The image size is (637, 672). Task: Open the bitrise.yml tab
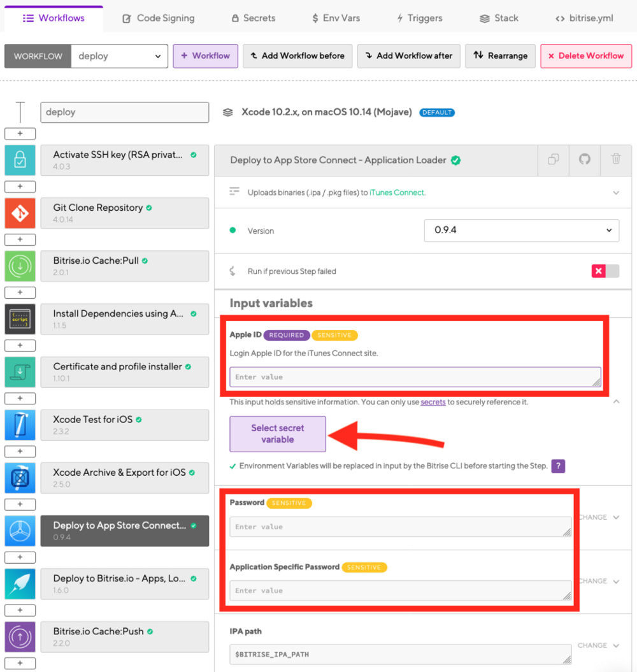coord(584,18)
